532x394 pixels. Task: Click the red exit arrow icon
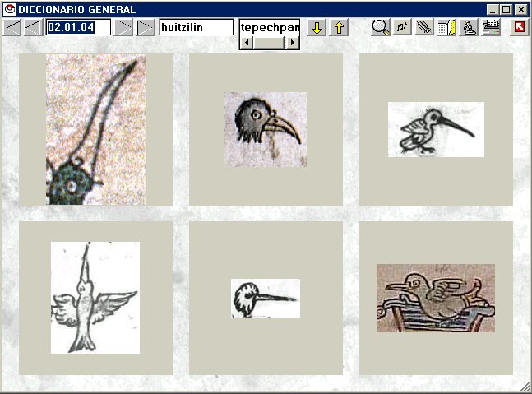pyautogui.click(x=519, y=27)
